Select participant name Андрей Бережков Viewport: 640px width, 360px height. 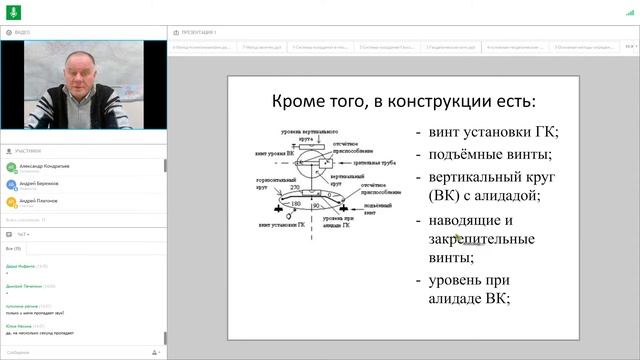[39, 183]
